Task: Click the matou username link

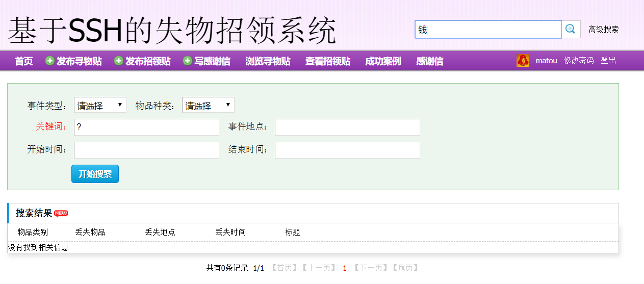Action: pyautogui.click(x=546, y=61)
